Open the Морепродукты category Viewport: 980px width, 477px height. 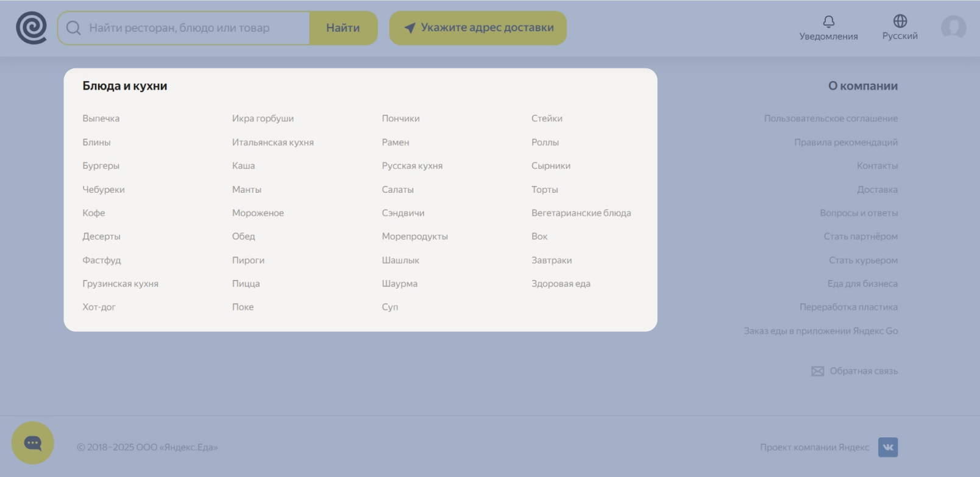414,237
